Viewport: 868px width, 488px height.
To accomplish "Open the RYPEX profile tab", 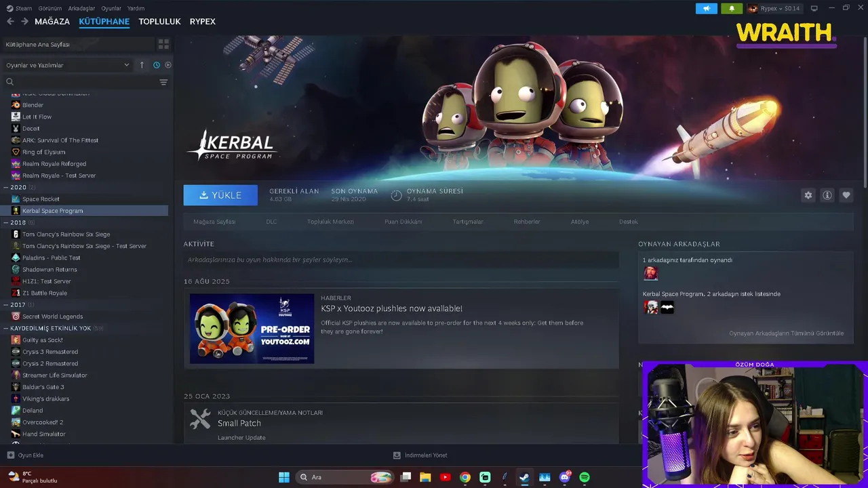I will click(x=202, y=21).
